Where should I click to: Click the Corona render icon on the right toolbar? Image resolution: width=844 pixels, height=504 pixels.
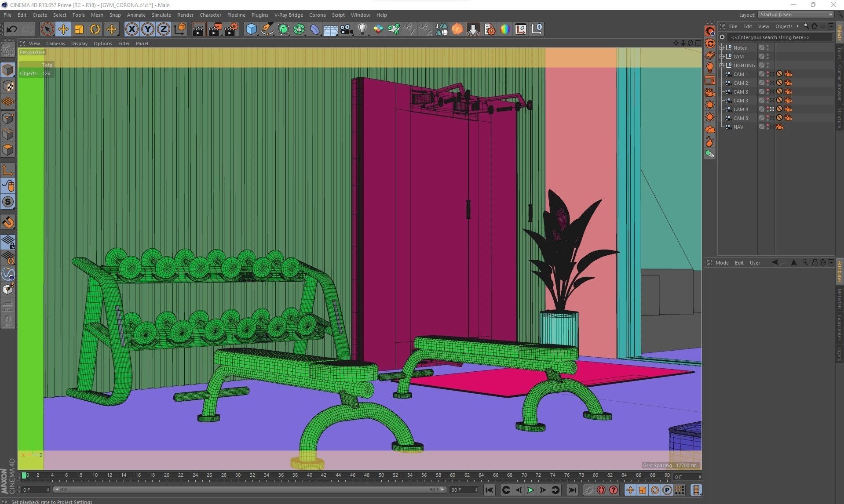pyautogui.click(x=710, y=31)
